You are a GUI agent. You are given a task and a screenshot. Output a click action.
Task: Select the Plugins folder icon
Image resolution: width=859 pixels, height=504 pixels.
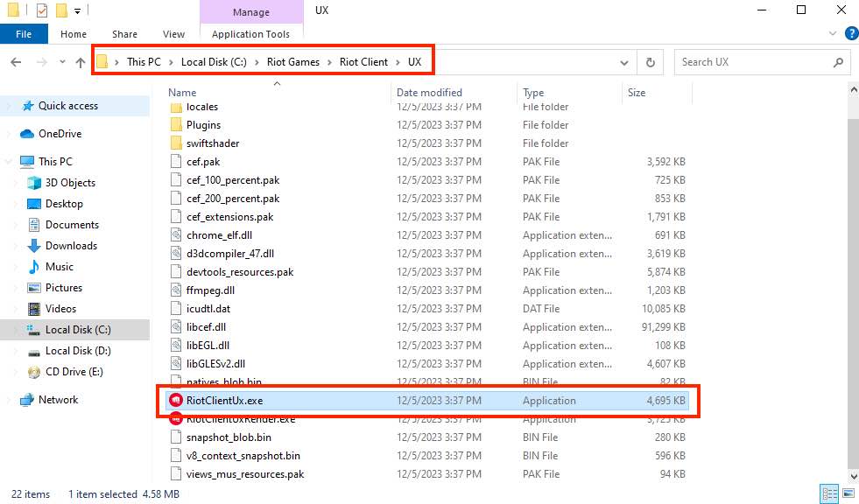(176, 125)
